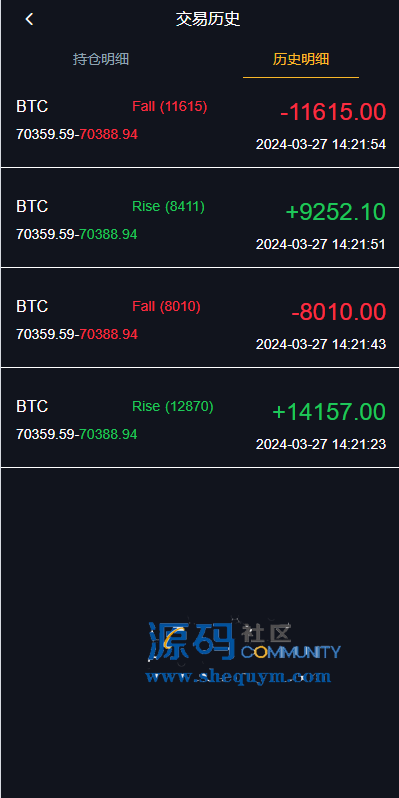Screen dimensions: 399x798
Task: Click the www.shequym.com watermark link
Action: click(238, 676)
